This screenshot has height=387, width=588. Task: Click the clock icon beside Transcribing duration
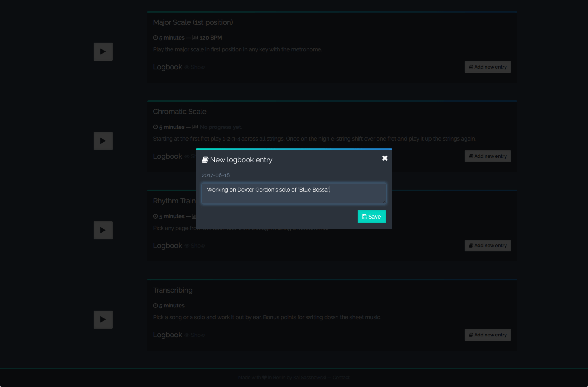point(155,306)
